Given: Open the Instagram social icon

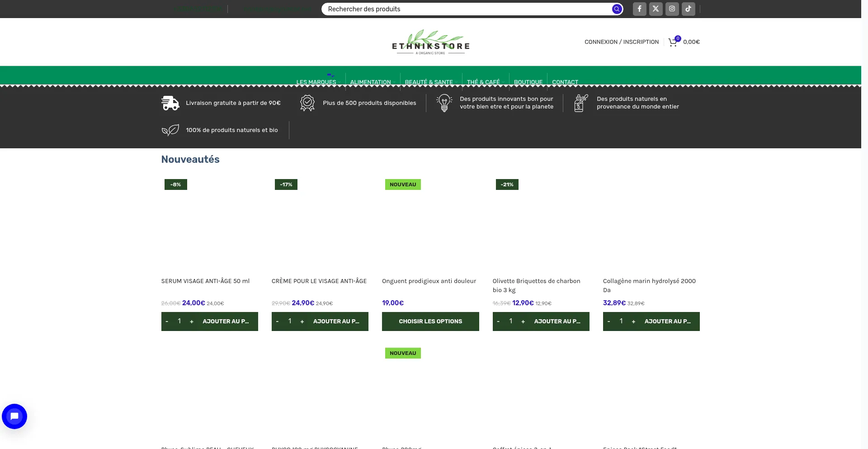Looking at the screenshot, I should click(x=672, y=9).
